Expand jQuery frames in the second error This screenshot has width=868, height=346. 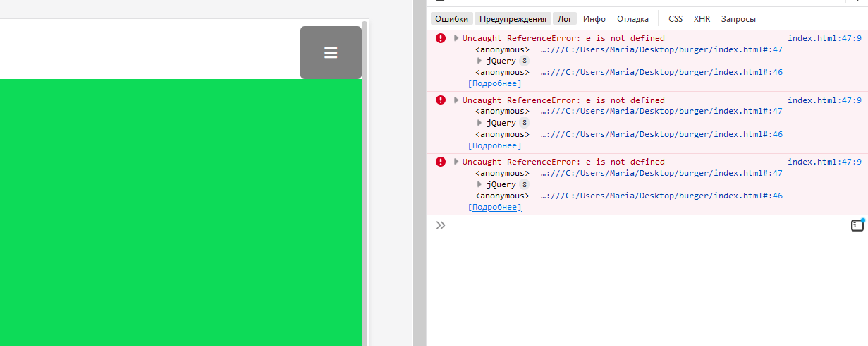click(x=479, y=123)
